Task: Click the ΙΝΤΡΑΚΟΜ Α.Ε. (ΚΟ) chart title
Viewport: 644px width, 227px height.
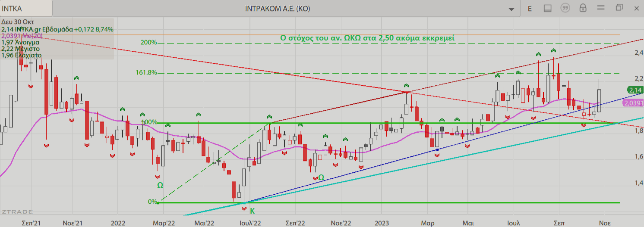Action: tap(278, 9)
